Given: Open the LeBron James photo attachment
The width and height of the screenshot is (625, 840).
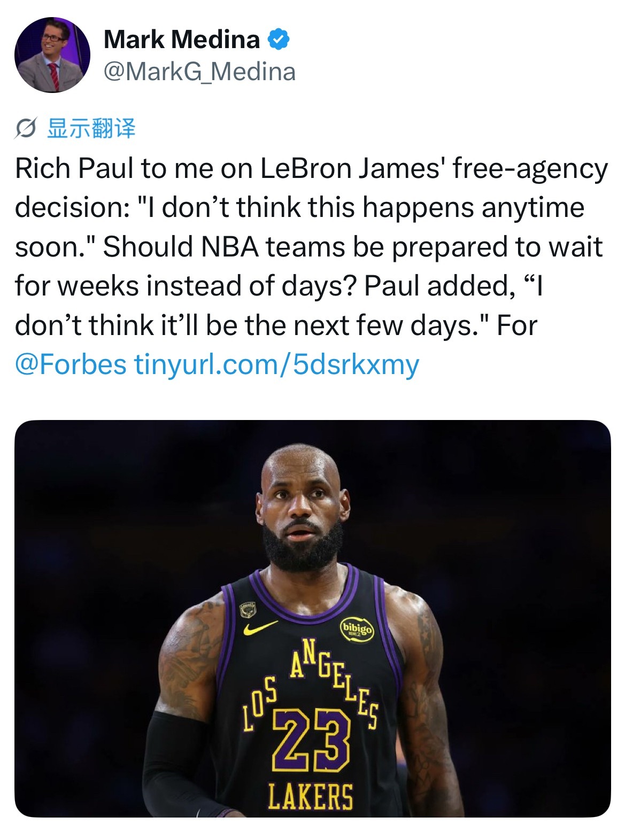Looking at the screenshot, I should tap(312, 618).
